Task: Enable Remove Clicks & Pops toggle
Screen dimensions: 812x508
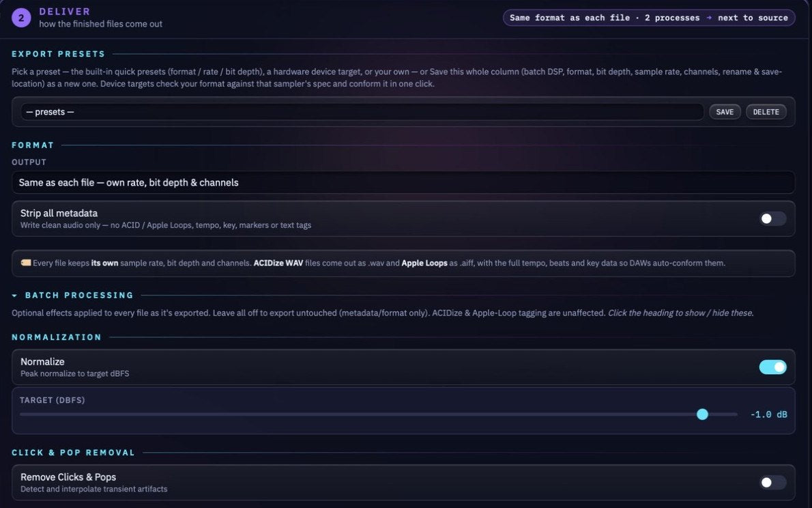Action: (x=772, y=483)
